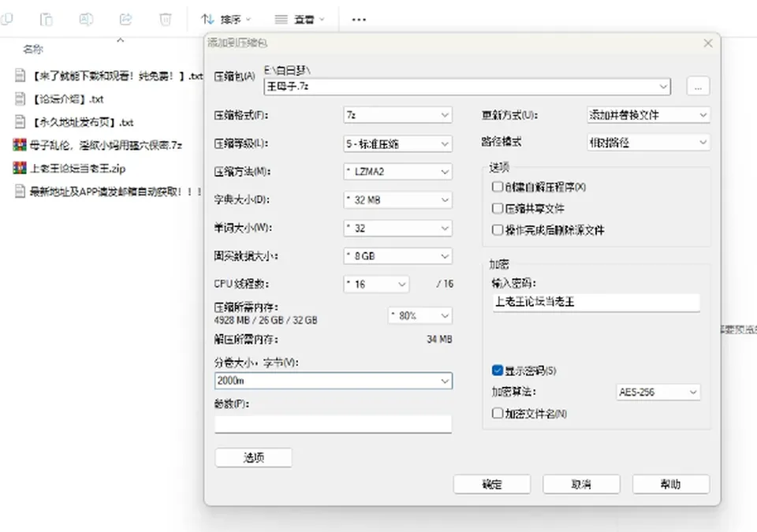The height and width of the screenshot is (532, 757).
Task: Open the 查看 view menu in Explorer
Action: pos(300,20)
